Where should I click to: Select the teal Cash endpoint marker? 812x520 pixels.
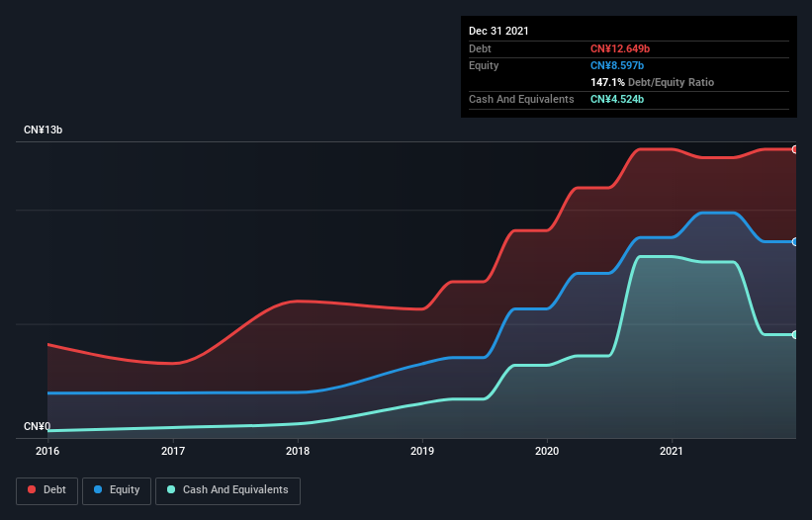[795, 335]
